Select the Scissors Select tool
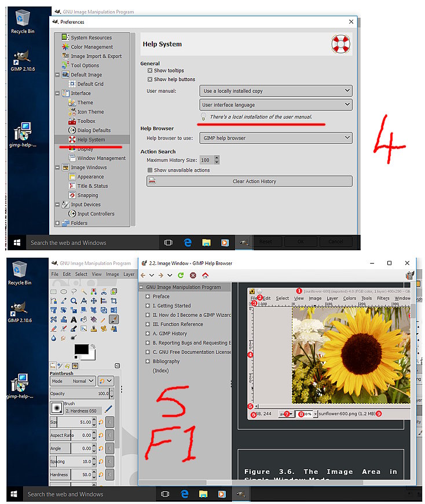425x504 pixels. coord(104,291)
